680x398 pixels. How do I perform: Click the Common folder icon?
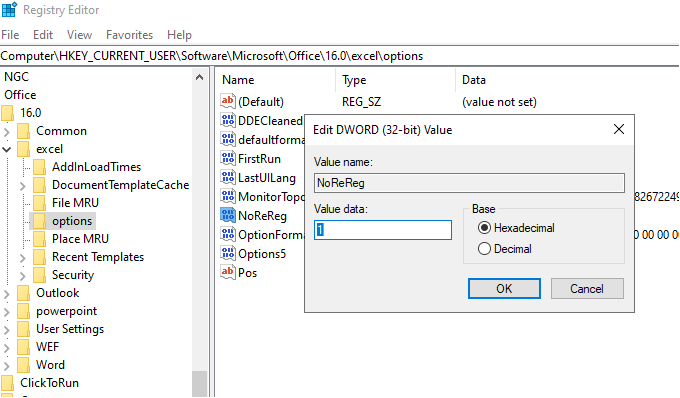click(x=23, y=131)
